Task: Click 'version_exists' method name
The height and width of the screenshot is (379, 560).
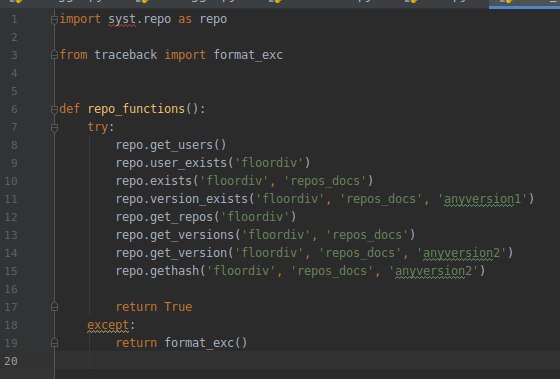Action: [x=199, y=199]
